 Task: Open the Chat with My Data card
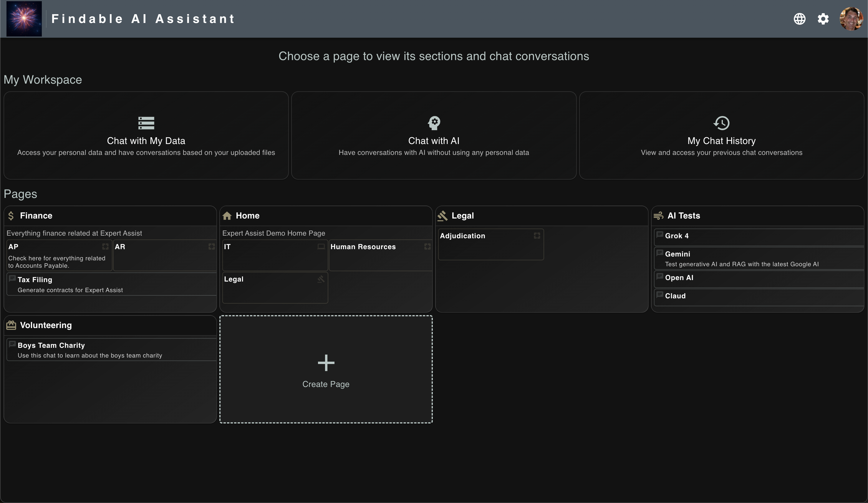pos(146,135)
